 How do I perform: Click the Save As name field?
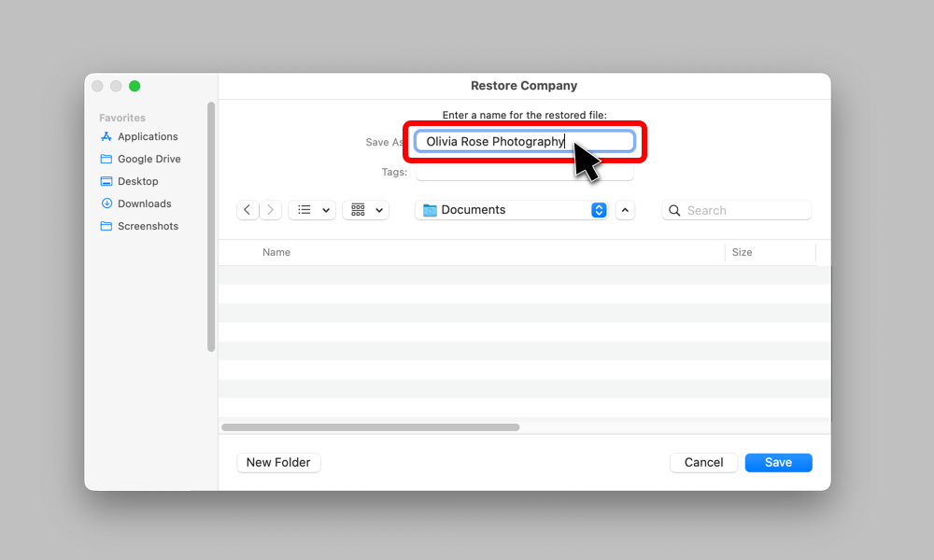click(x=524, y=142)
